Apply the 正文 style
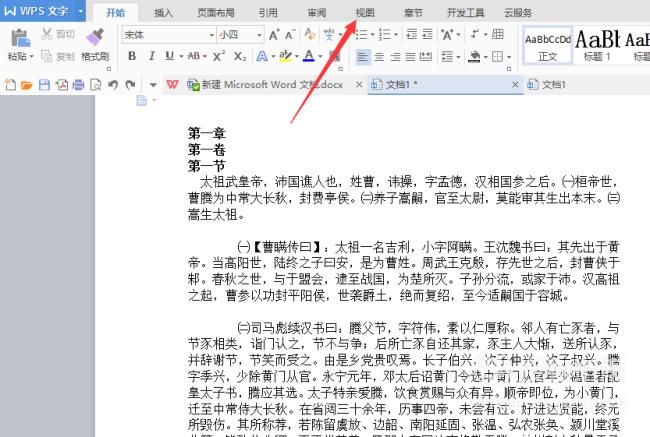Image resolution: width=650 pixels, height=437 pixels. coord(548,46)
